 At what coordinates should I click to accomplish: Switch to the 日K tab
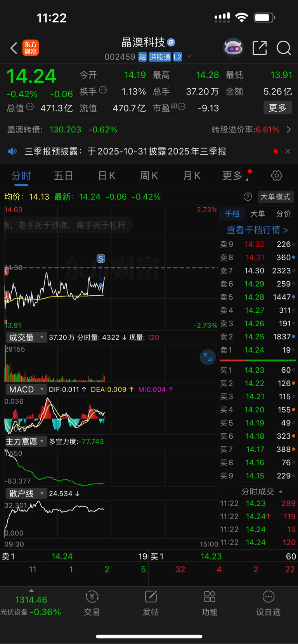(x=106, y=176)
